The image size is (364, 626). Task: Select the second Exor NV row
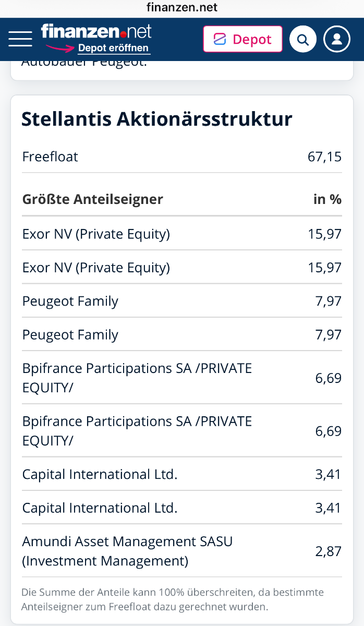click(x=182, y=267)
